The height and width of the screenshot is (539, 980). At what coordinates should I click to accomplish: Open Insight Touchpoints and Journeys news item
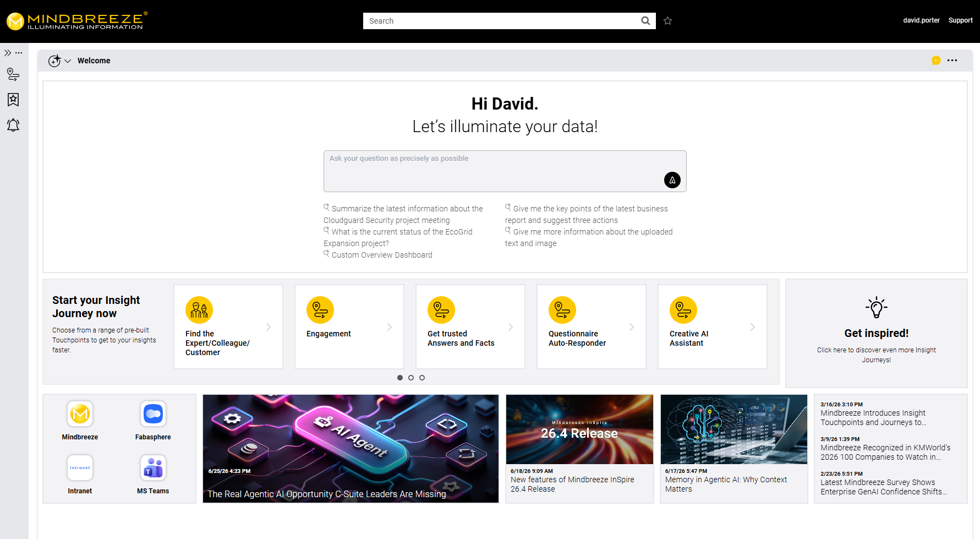point(874,417)
